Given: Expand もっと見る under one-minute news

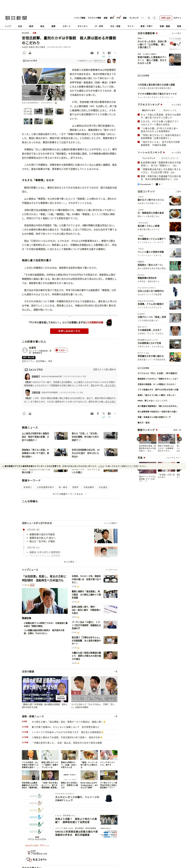Looking at the screenshot, I should [70, 562].
